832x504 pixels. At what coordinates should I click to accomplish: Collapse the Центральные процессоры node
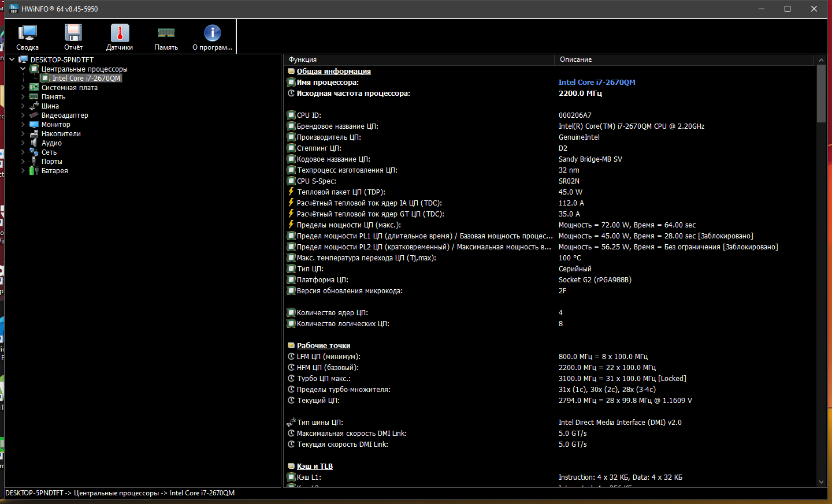pyautogui.click(x=23, y=69)
